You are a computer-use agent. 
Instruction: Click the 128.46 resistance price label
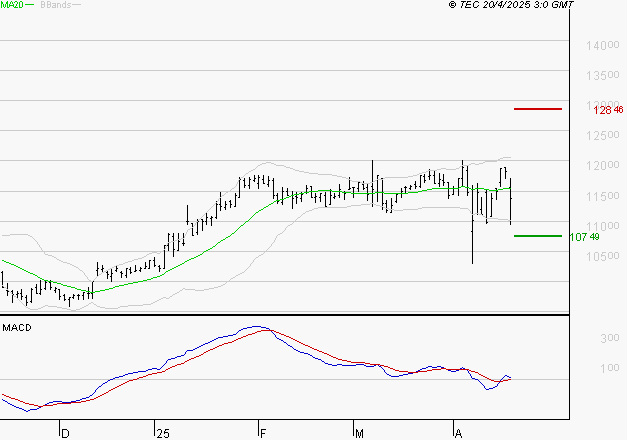click(608, 110)
